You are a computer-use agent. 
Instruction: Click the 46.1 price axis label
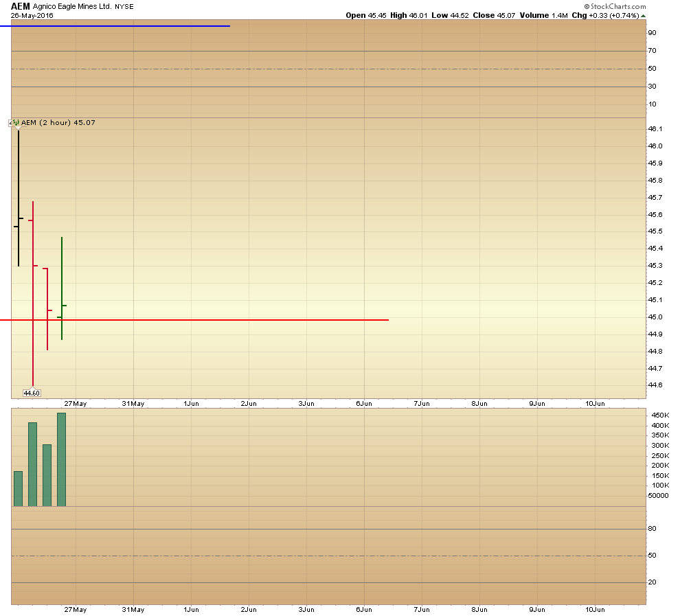coord(655,128)
